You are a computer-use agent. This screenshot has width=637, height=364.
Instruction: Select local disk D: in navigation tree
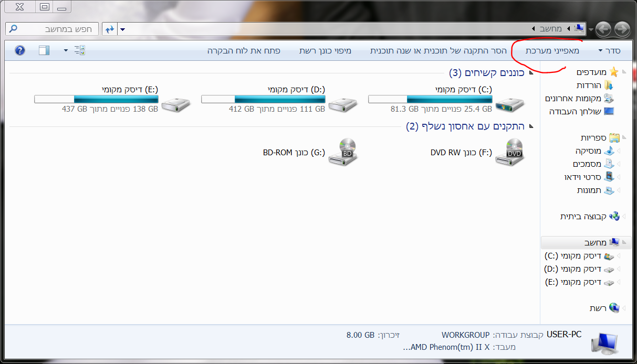click(x=579, y=269)
